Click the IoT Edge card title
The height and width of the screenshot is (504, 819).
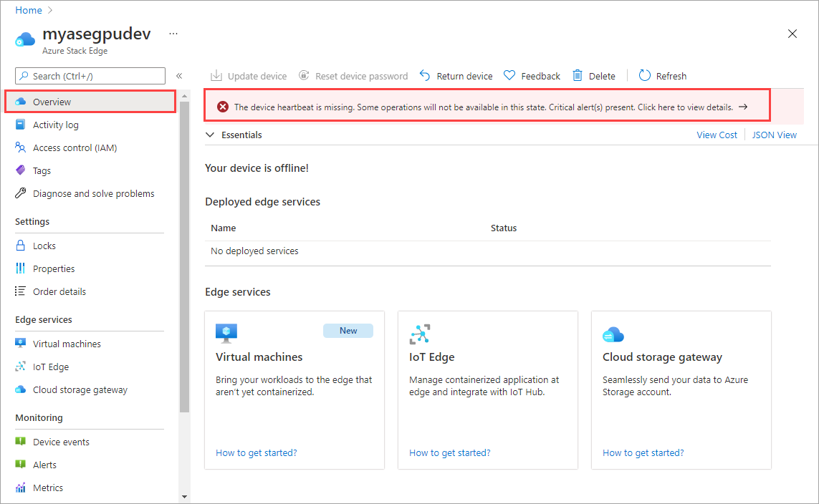click(x=431, y=357)
